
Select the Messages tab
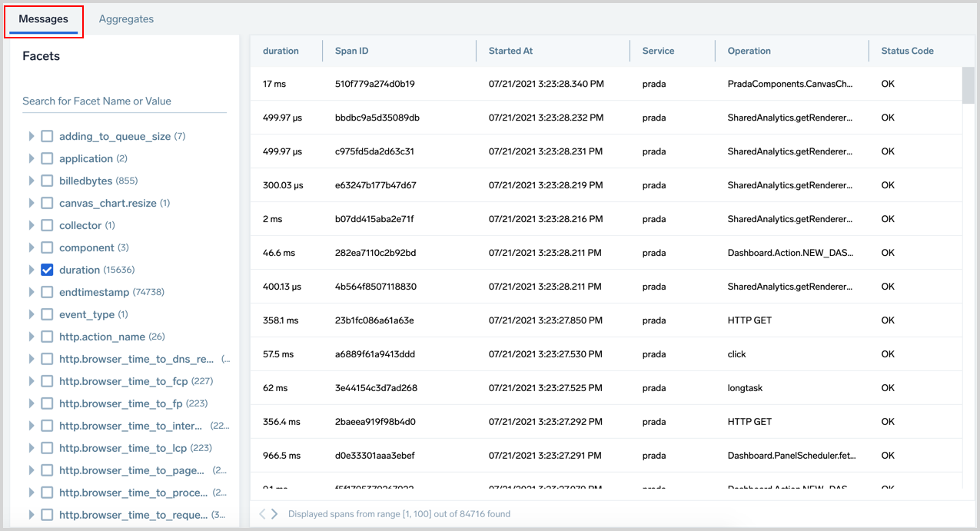pos(43,19)
